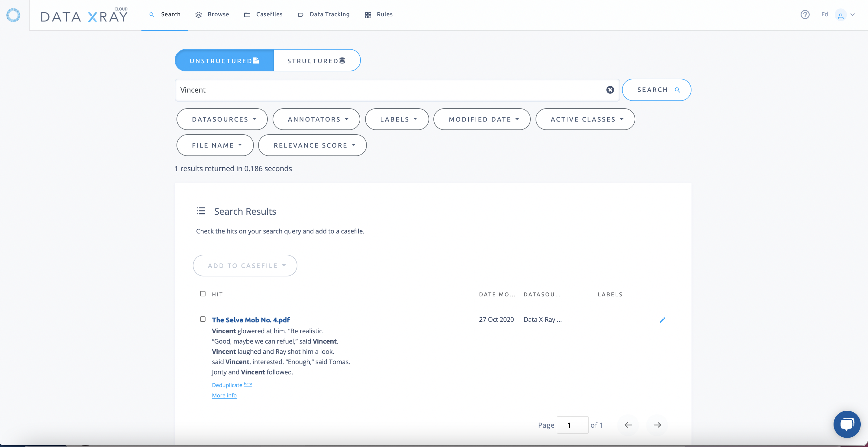Open the Modified Date filter dropdown
The image size is (868, 447).
481,119
